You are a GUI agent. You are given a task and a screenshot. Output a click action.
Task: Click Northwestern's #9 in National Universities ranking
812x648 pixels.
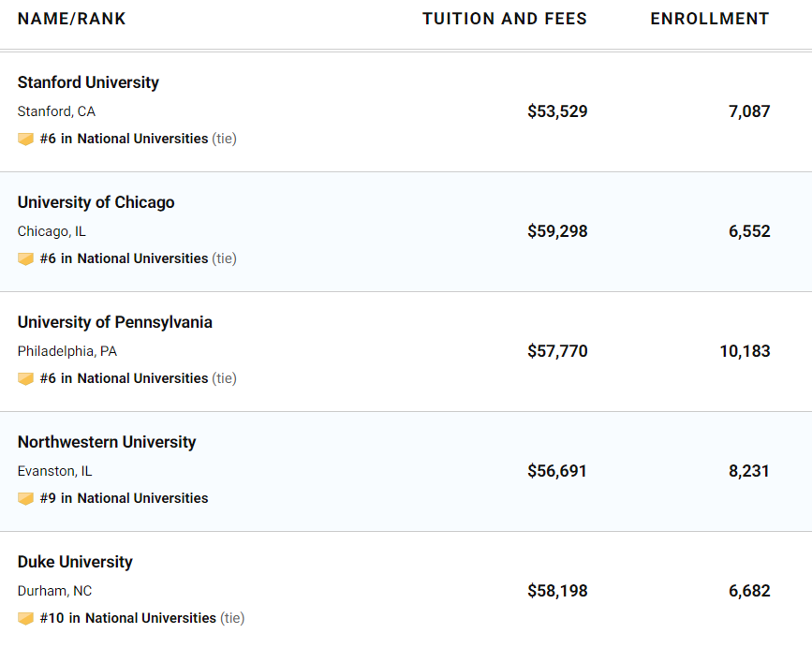pos(125,498)
